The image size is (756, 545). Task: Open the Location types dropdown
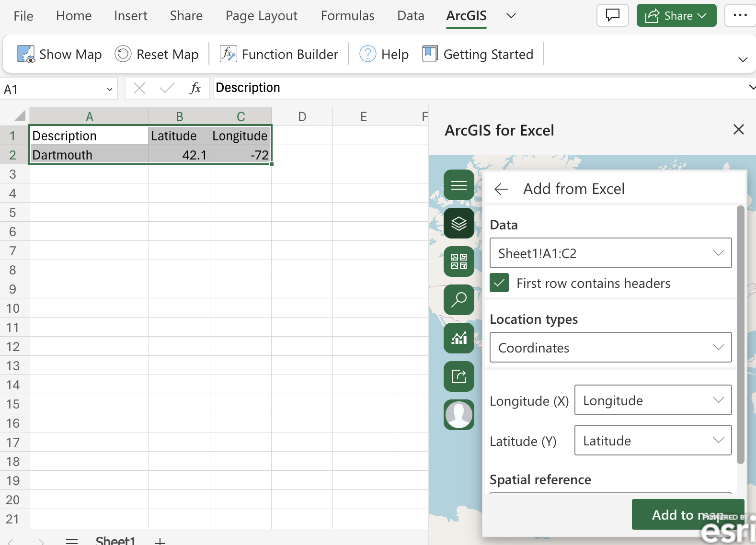point(611,347)
